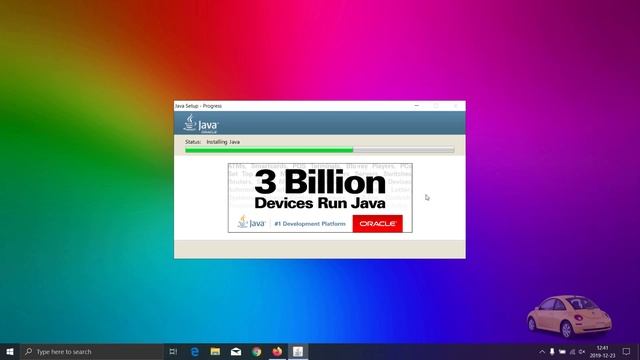Open Firefox from the taskbar
The width and height of the screenshot is (640, 360).
click(x=277, y=351)
